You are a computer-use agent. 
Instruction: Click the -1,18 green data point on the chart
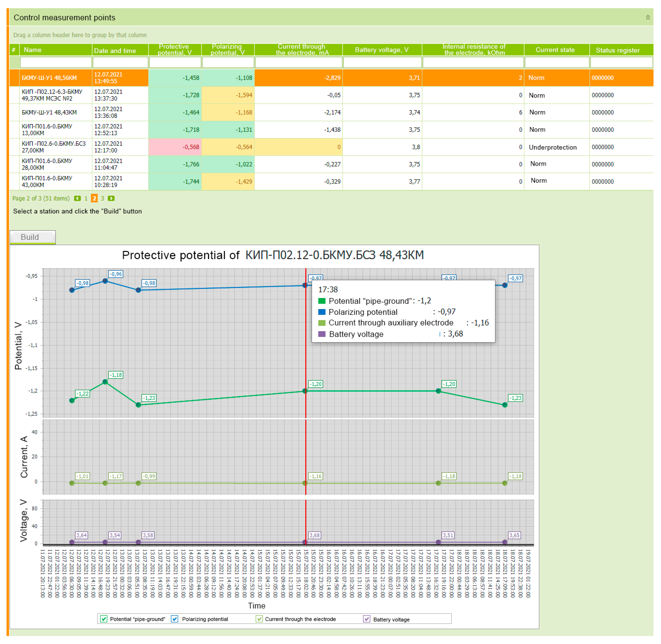tap(105, 382)
